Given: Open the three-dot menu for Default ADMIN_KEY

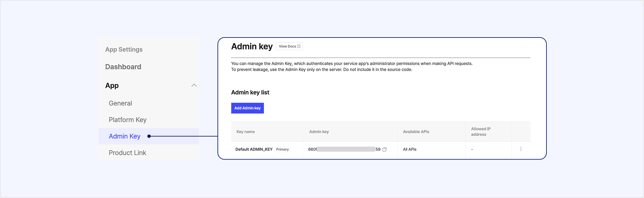Looking at the screenshot, I should click(521, 149).
